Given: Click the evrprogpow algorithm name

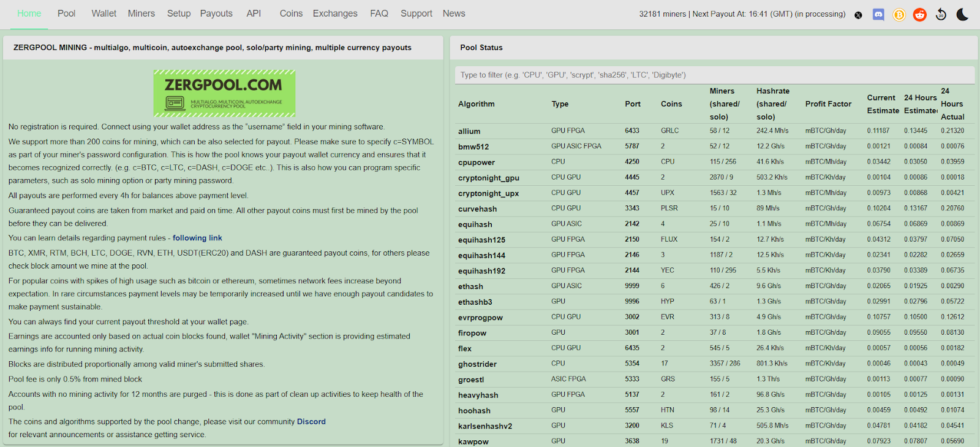Looking at the screenshot, I should point(480,317).
